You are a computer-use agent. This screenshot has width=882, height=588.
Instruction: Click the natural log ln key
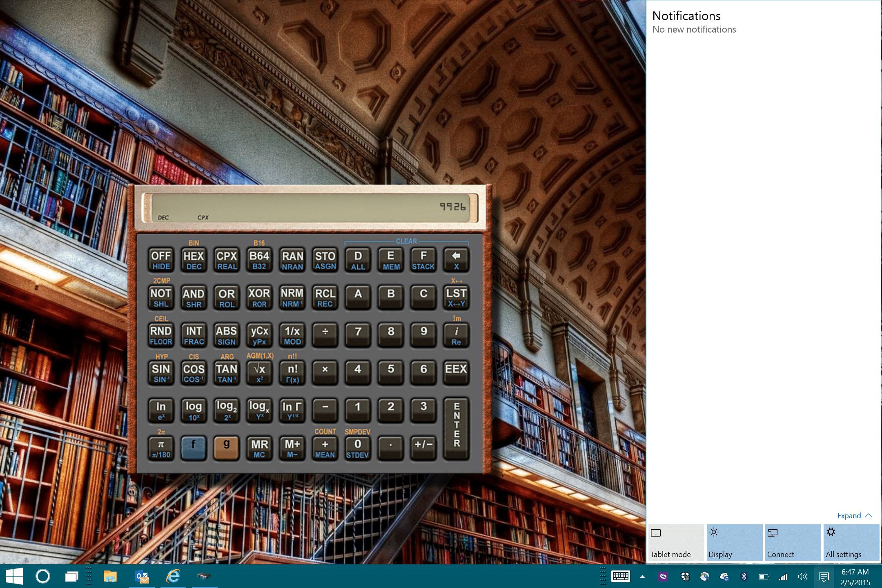pyautogui.click(x=161, y=411)
